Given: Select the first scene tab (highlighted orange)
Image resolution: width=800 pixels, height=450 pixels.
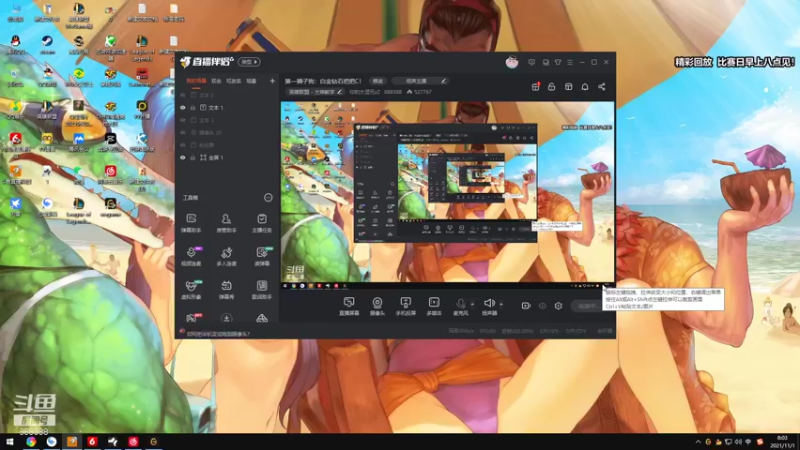Looking at the screenshot, I should click(x=196, y=81).
